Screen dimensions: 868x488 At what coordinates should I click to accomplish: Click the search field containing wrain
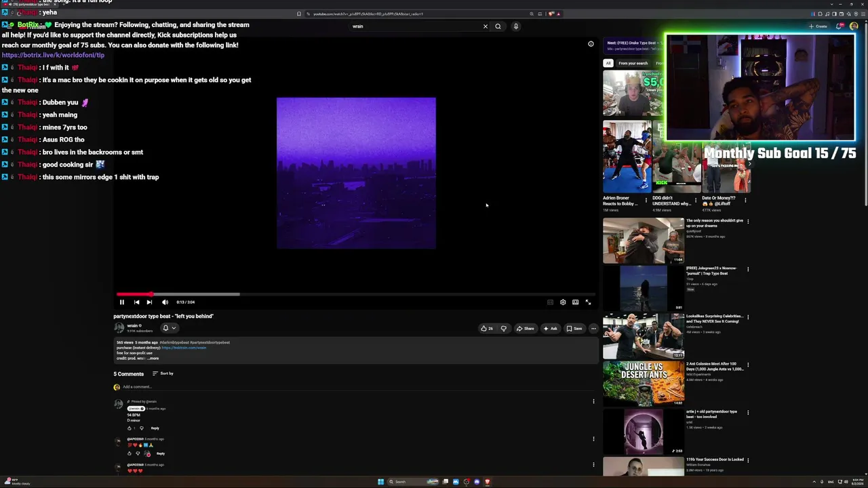coord(415,26)
